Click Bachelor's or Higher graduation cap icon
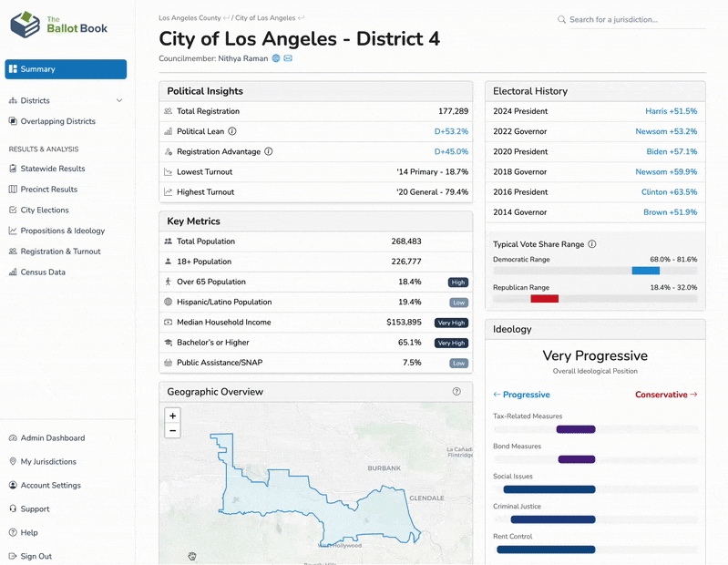Screen dimensions: 728x565 168,342
